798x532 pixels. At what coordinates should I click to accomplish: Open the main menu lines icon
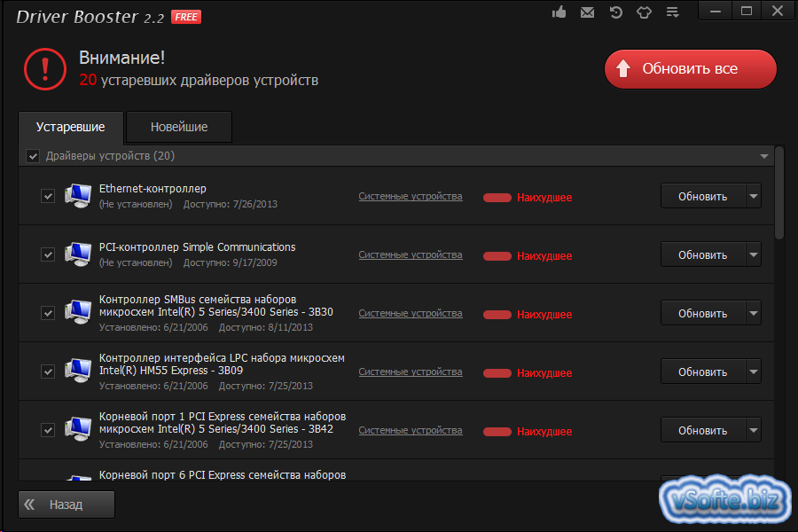coord(673,12)
